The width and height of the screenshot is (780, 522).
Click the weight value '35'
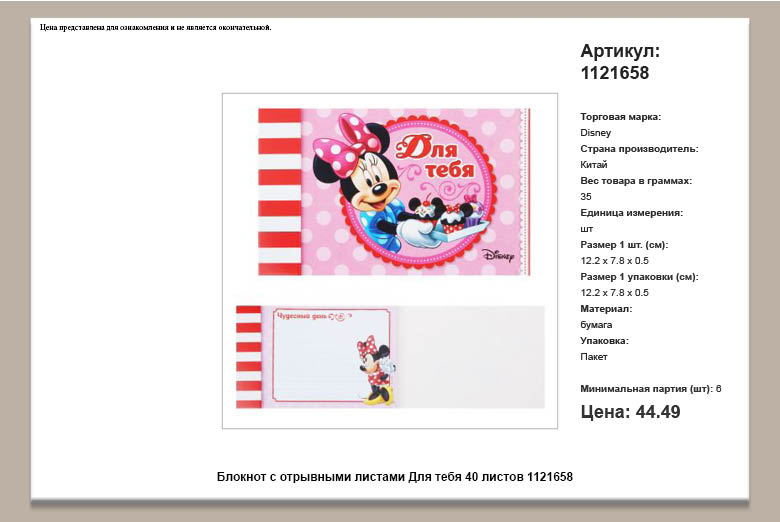pyautogui.click(x=585, y=197)
